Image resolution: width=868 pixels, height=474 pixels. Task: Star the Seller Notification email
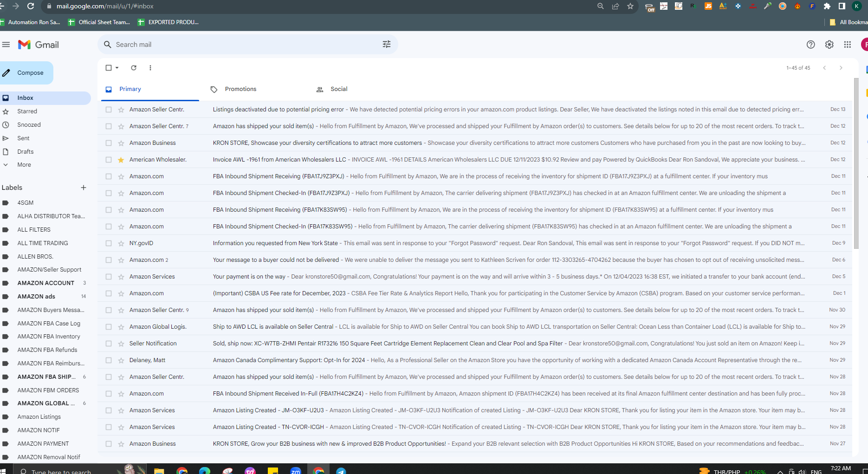click(121, 344)
